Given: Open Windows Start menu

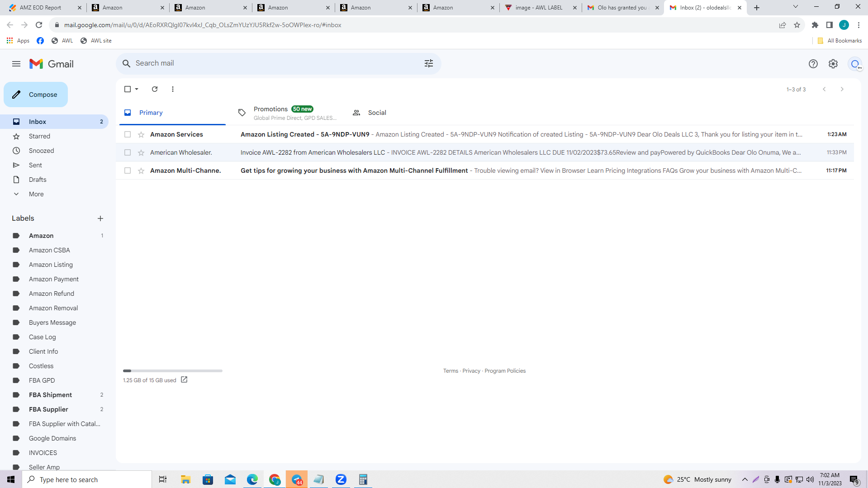Looking at the screenshot, I should click(11, 479).
